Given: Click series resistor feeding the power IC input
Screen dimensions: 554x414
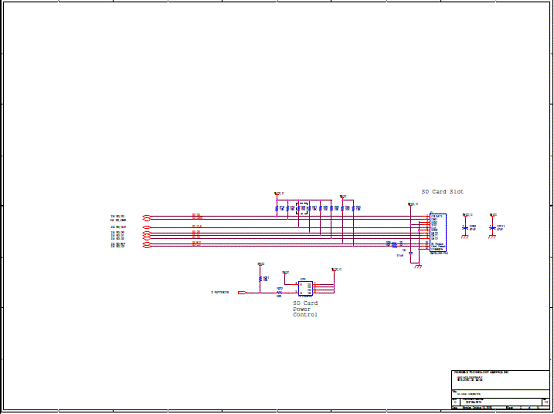Looking at the screenshot, I should coord(279,292).
